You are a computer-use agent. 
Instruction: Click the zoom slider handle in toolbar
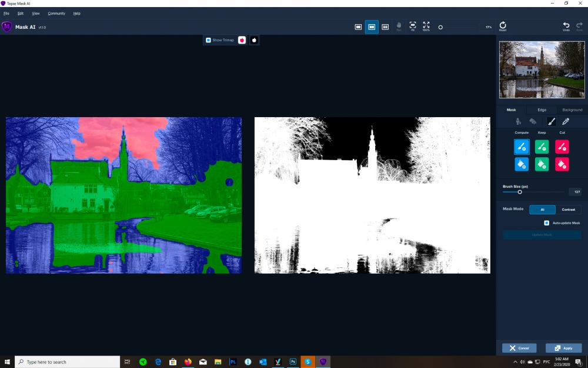point(440,28)
